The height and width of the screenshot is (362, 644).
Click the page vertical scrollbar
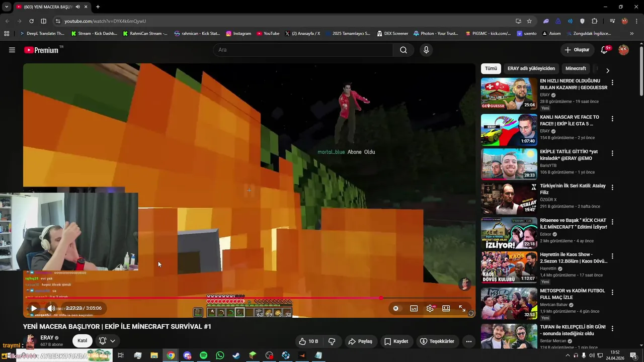click(x=641, y=70)
